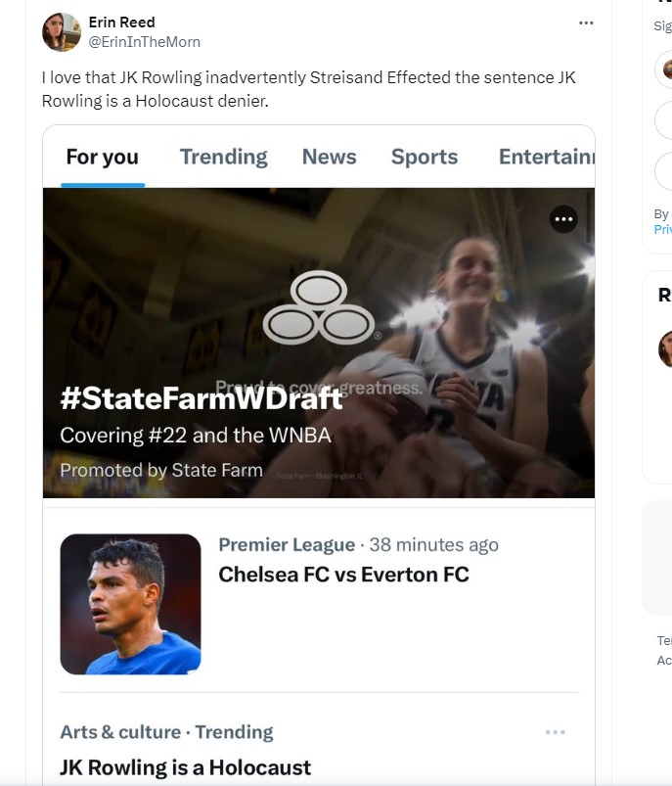Open Chelsea FC vs Everton FC headline

[x=343, y=574]
